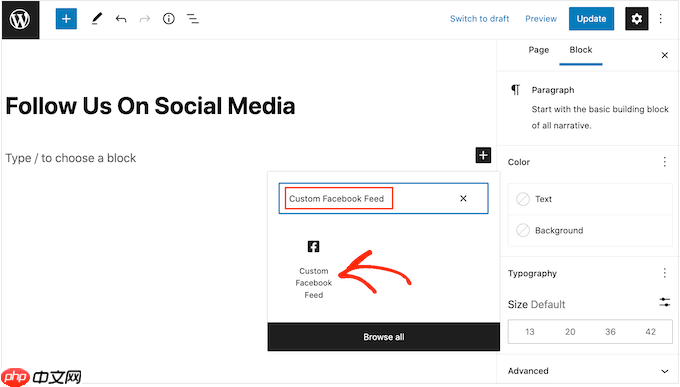Click the Browse all button
Viewport: 680px width, 387px height.
[384, 337]
